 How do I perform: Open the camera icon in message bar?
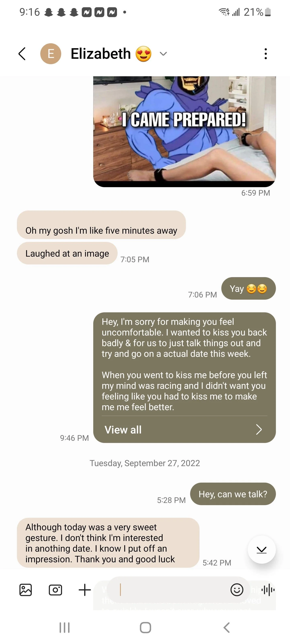click(55, 590)
